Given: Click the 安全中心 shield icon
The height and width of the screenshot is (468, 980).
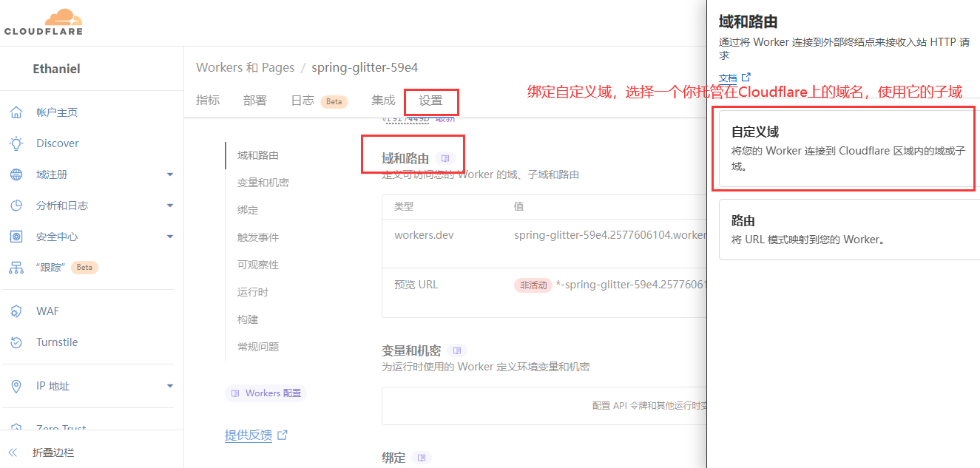Looking at the screenshot, I should [16, 237].
